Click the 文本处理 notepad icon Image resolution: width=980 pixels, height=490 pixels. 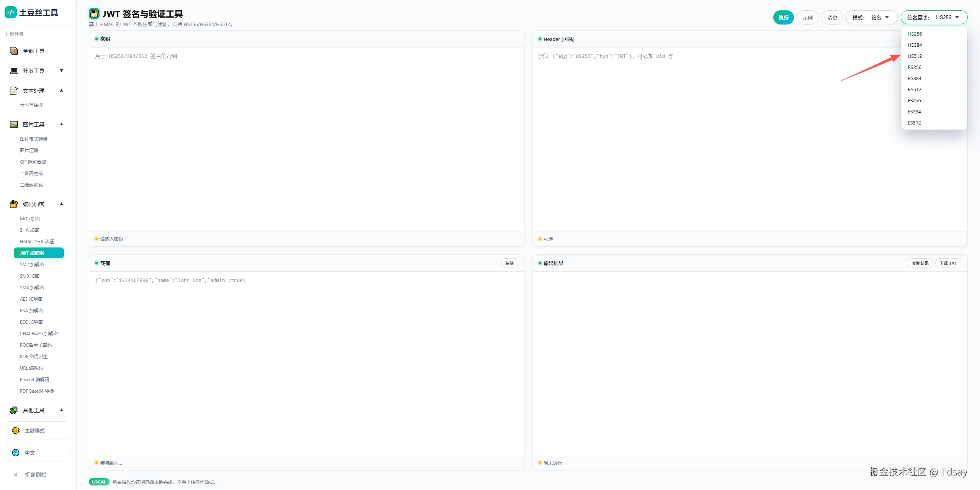14,91
